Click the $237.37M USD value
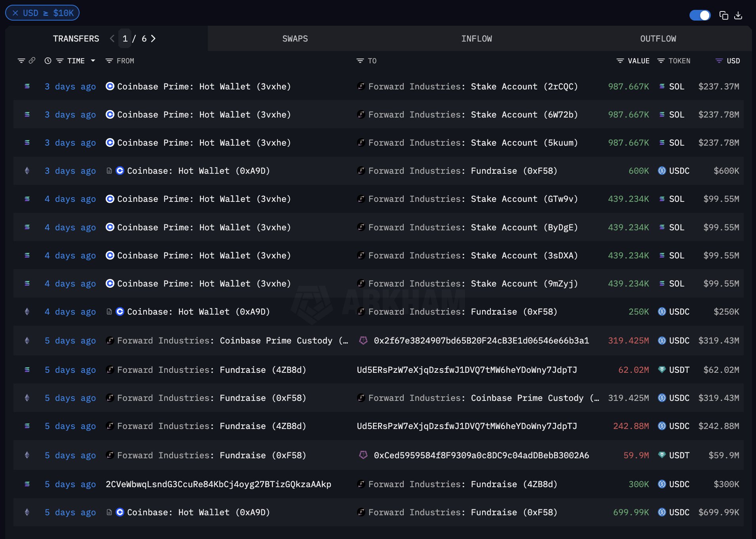This screenshot has width=756, height=539. pyautogui.click(x=718, y=86)
